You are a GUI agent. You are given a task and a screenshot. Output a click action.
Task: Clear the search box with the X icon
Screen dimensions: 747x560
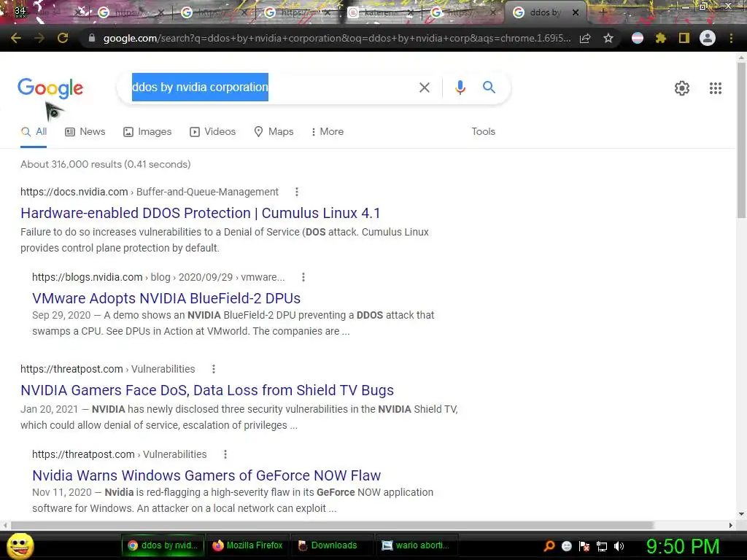[424, 87]
